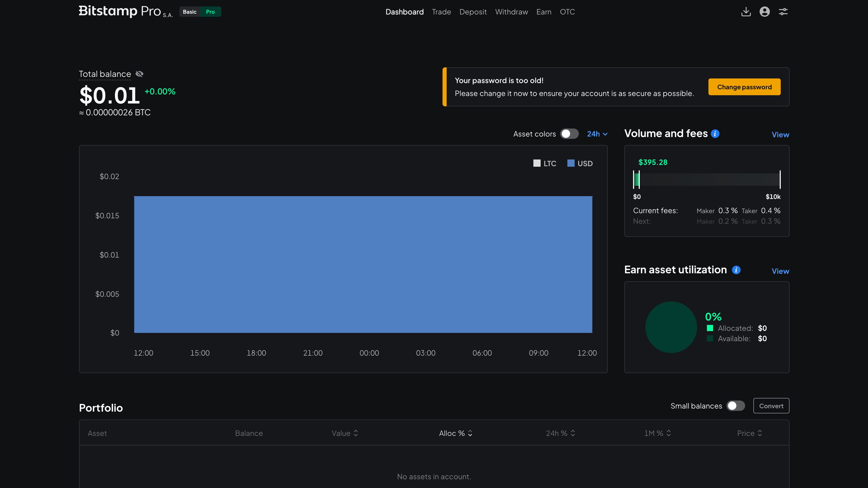Go to the Withdraw page
868x488 pixels.
(x=511, y=12)
